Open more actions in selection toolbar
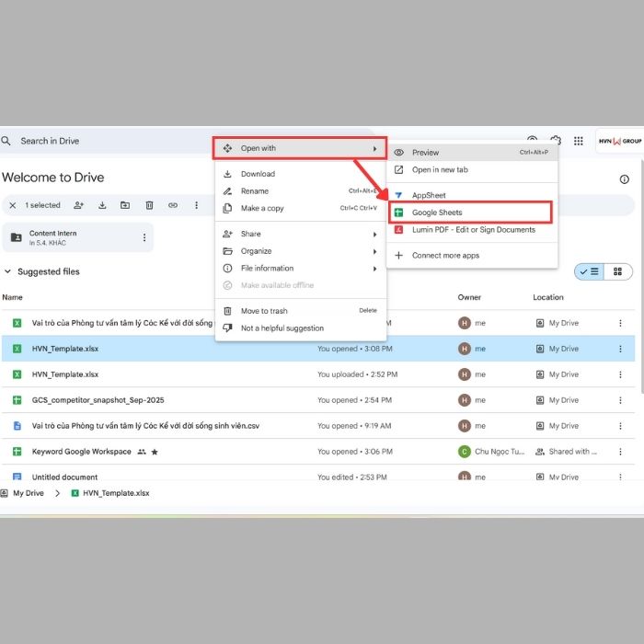This screenshot has width=644, height=644. [x=196, y=205]
